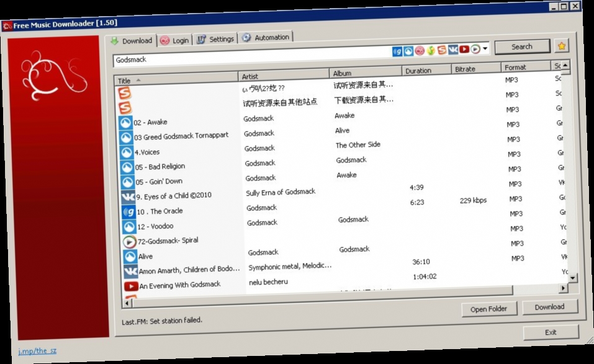Click artist 'nelu becheru'
The height and width of the screenshot is (364, 594).
pyautogui.click(x=268, y=282)
